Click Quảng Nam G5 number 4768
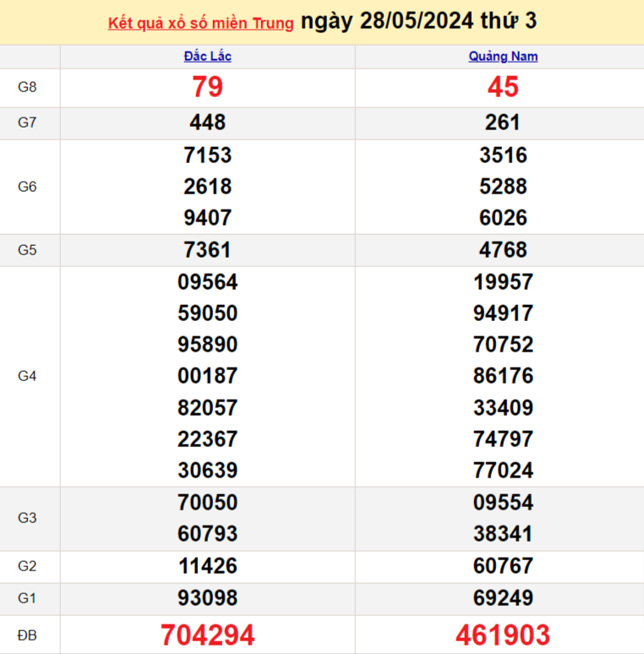Viewport: 644px width, 654px height. (x=503, y=250)
